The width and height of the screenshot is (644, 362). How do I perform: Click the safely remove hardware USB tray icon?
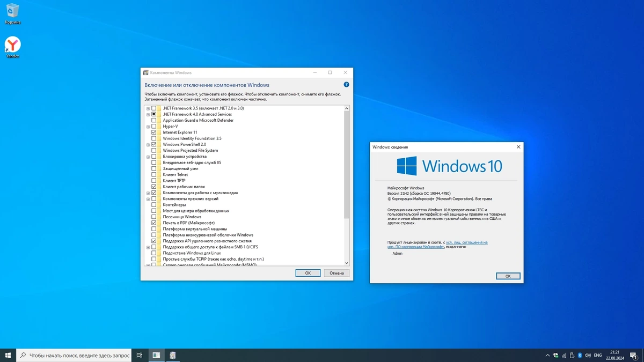[x=572, y=355]
